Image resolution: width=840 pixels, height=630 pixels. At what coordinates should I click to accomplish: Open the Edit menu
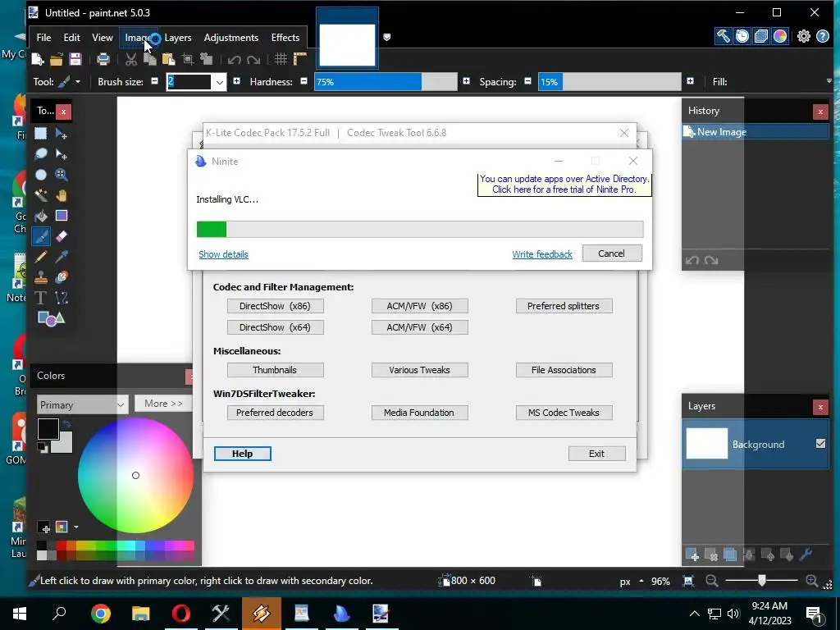click(x=72, y=38)
